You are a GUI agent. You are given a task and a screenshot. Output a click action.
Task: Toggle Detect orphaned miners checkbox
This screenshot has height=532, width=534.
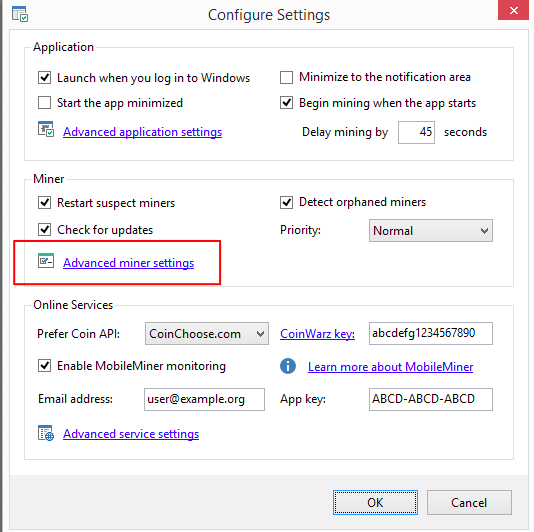pyautogui.click(x=286, y=202)
